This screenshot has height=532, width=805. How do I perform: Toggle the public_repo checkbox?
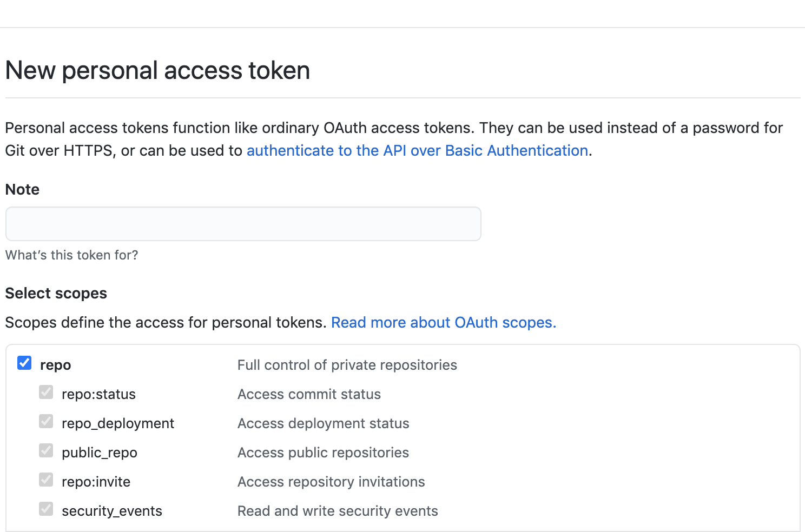(46, 450)
